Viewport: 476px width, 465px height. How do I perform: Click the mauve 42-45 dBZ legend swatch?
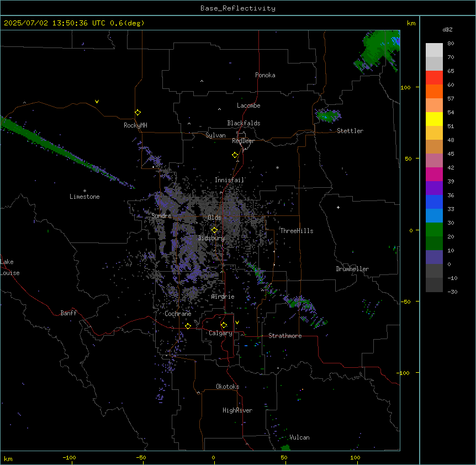tap(434, 161)
